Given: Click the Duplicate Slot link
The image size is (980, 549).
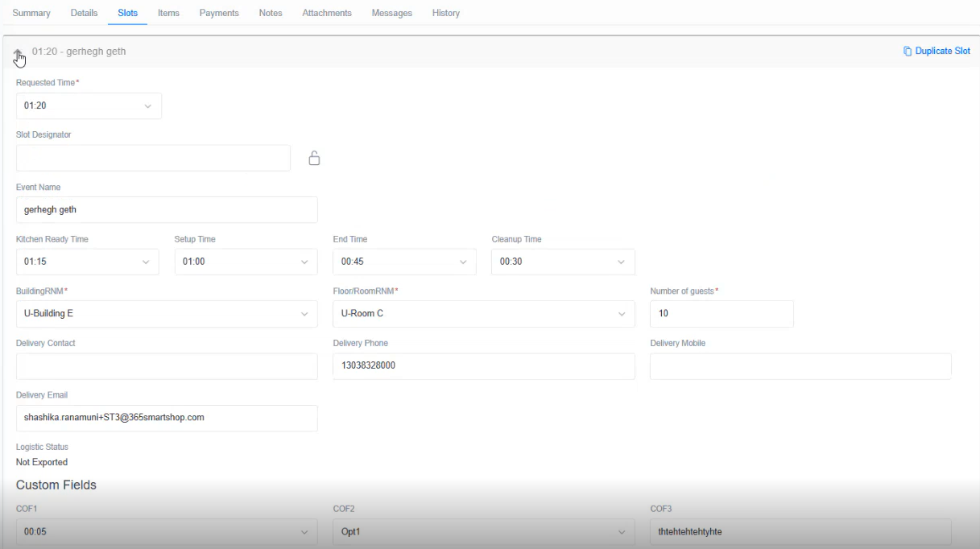Looking at the screenshot, I should [942, 51].
